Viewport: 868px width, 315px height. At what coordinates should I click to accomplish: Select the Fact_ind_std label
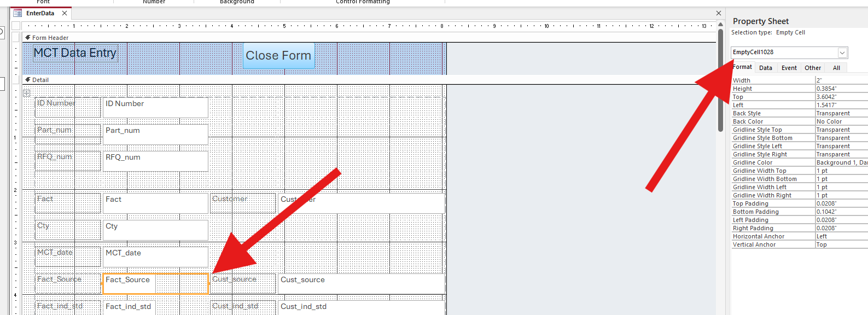(x=68, y=307)
